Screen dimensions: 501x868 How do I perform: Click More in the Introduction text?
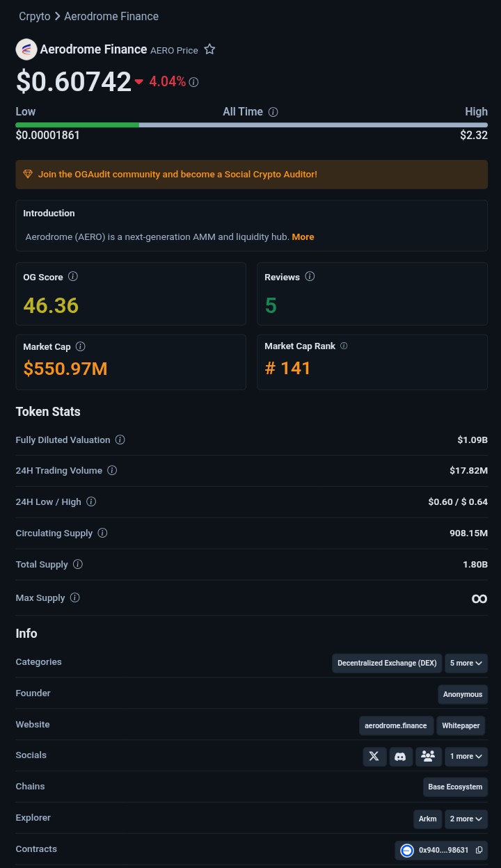click(x=303, y=236)
